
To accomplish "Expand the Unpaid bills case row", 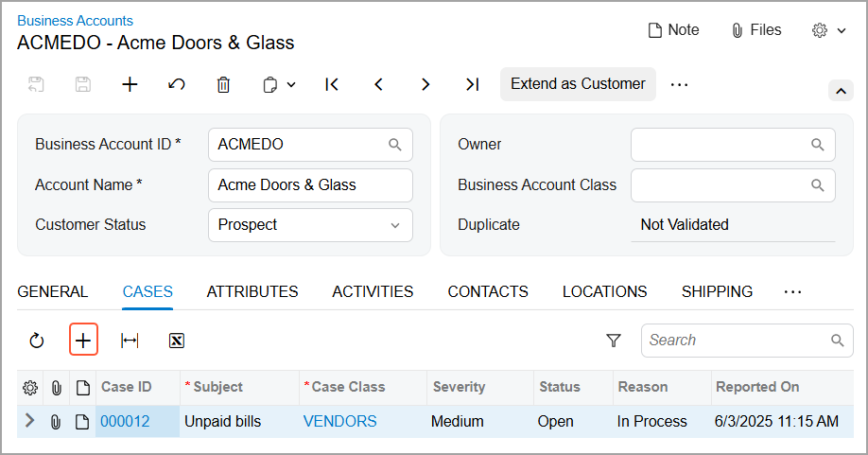I will pos(29,421).
